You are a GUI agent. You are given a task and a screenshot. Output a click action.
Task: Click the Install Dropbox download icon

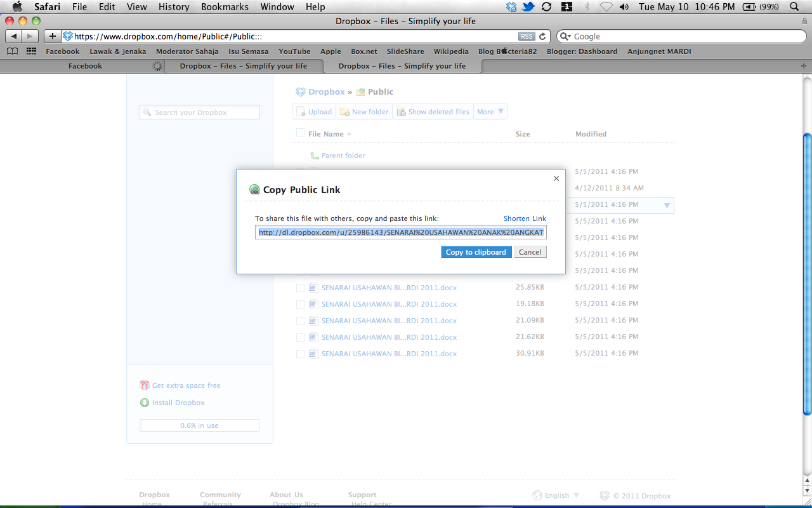[145, 403]
